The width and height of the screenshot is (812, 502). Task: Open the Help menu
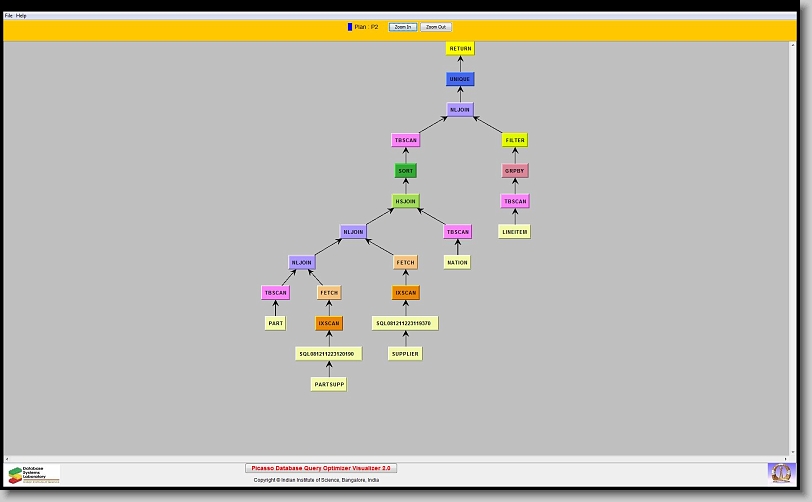click(x=22, y=16)
